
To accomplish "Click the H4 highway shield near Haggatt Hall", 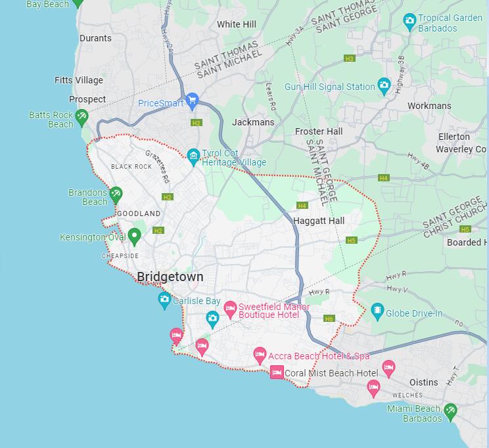I will coord(302,206).
